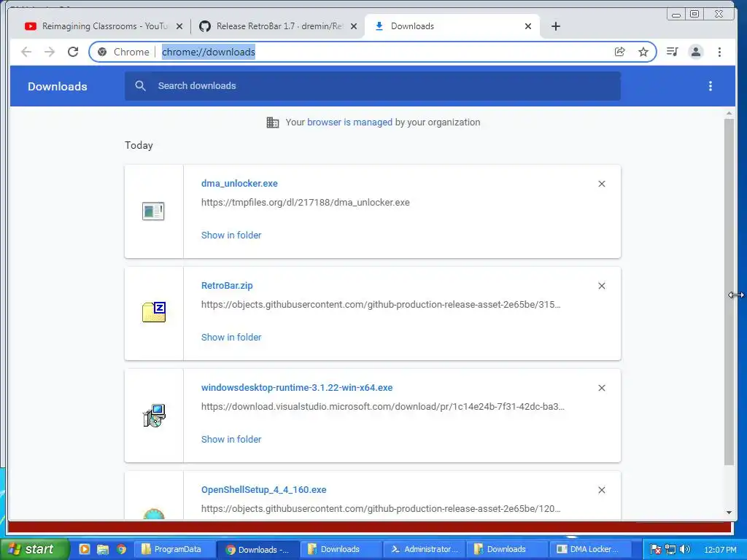The height and width of the screenshot is (560, 747).
Task: Click the page vertical scrollbar thumb
Action: [x=729, y=292]
